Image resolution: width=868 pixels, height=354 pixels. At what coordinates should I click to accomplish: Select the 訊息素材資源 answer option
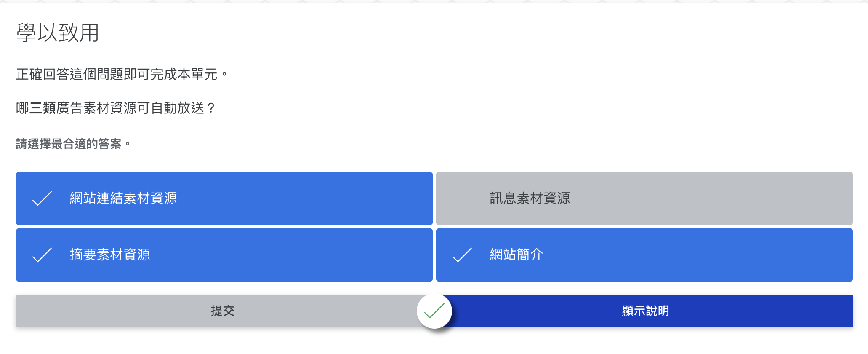[x=644, y=198]
